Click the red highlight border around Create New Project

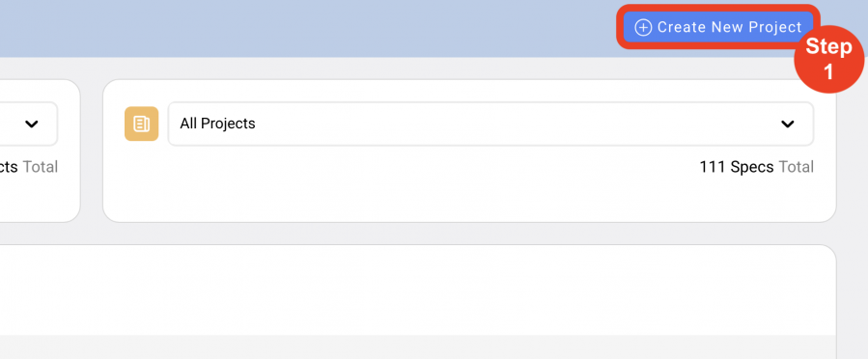(x=718, y=8)
